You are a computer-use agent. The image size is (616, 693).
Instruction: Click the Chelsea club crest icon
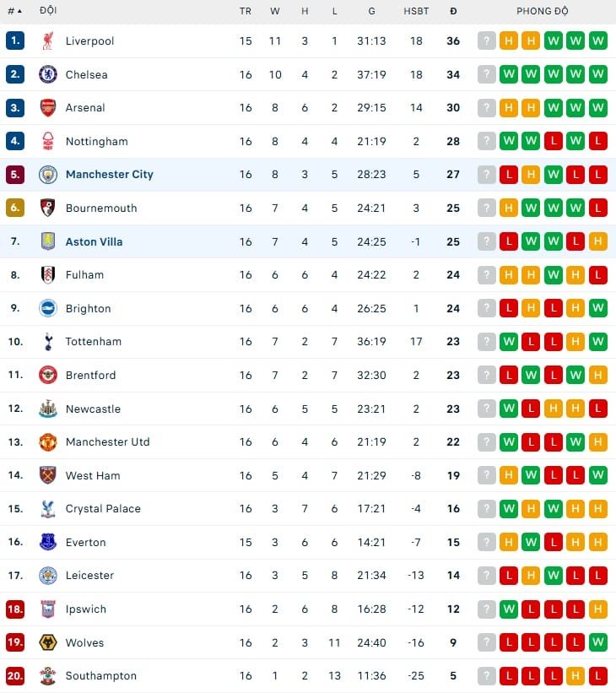point(48,74)
